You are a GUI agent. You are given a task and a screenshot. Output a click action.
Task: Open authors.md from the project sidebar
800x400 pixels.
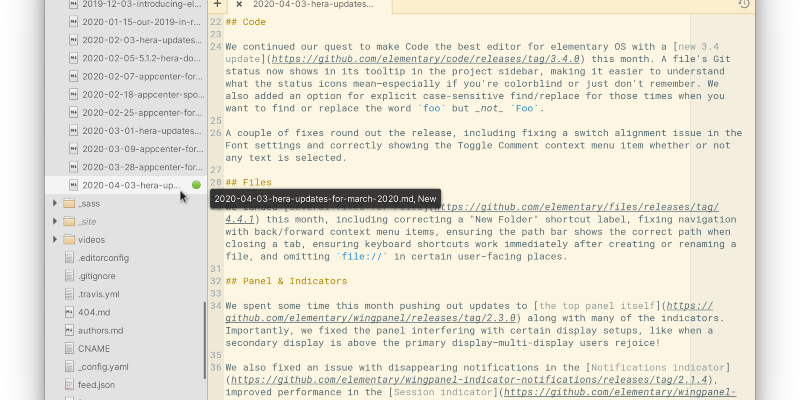100,330
